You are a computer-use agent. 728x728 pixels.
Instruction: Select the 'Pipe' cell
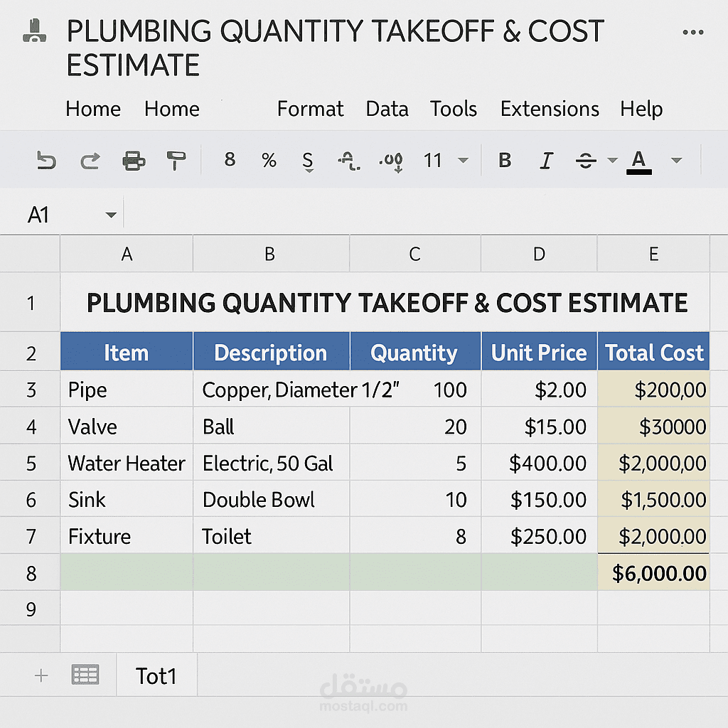pyautogui.click(x=127, y=390)
